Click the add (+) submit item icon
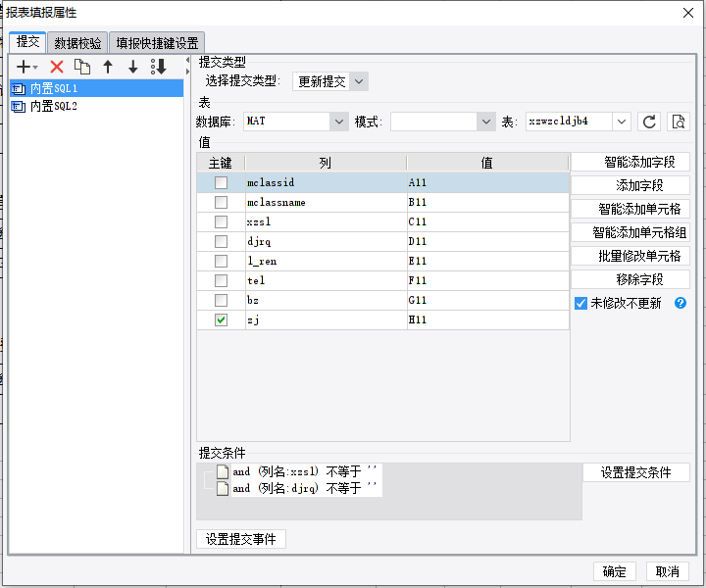 23,67
